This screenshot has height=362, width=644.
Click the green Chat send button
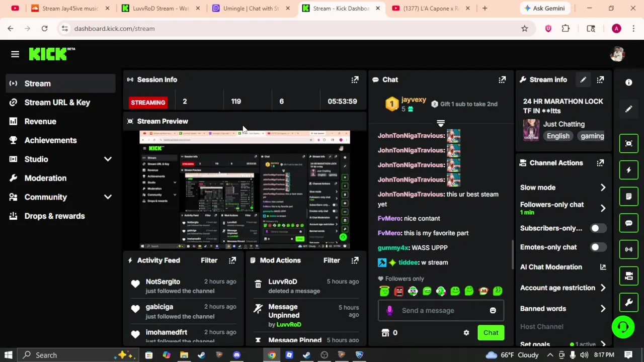coord(491,333)
